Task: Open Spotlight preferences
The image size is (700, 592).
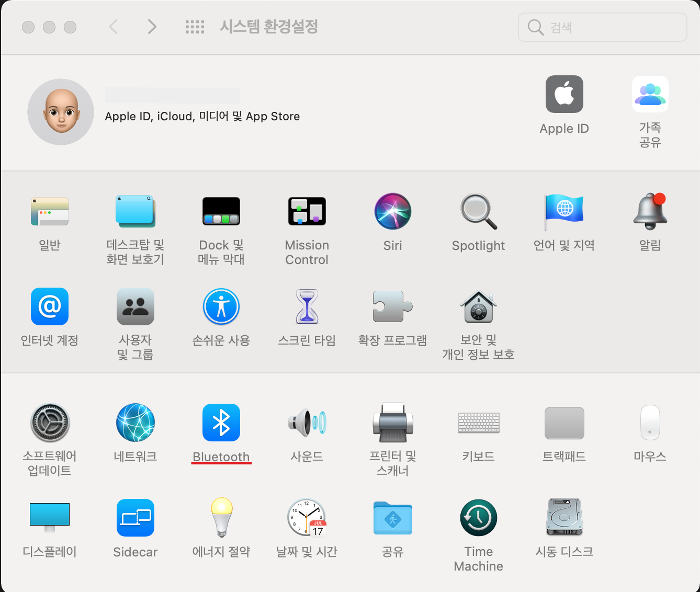Action: coord(479,211)
